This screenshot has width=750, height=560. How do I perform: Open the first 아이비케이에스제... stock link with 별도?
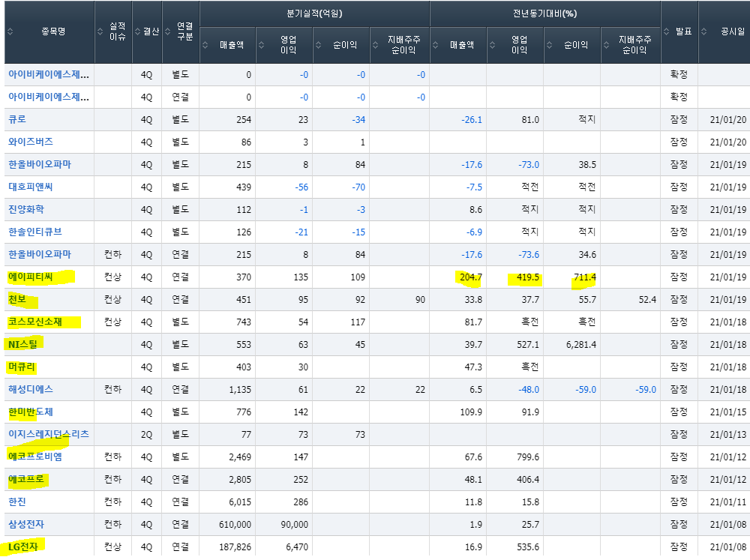tap(48, 75)
